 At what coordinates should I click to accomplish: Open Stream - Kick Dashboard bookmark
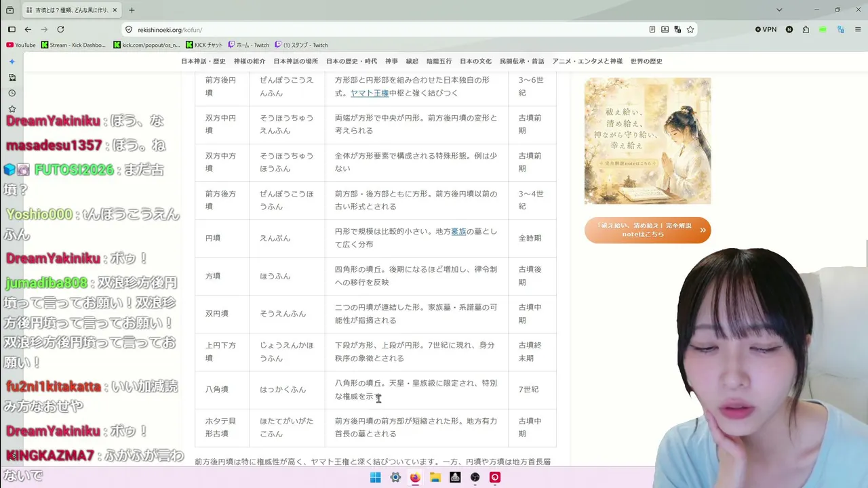pos(74,45)
